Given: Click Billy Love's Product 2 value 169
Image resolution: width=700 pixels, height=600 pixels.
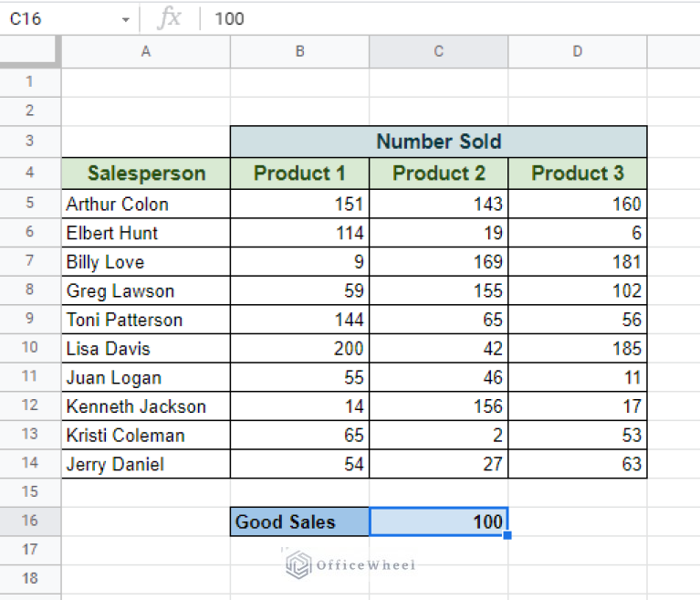Looking at the screenshot, I should tap(439, 261).
